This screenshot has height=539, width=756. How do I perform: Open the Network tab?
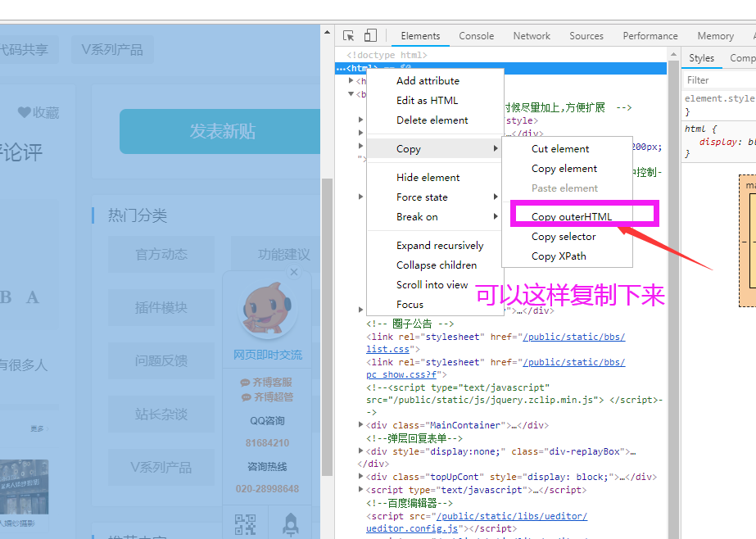click(532, 36)
